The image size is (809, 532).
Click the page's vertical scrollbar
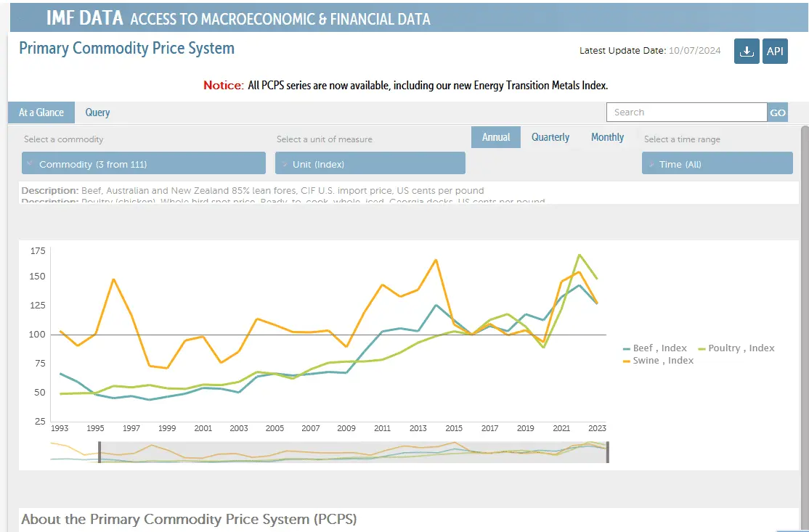tap(804, 290)
